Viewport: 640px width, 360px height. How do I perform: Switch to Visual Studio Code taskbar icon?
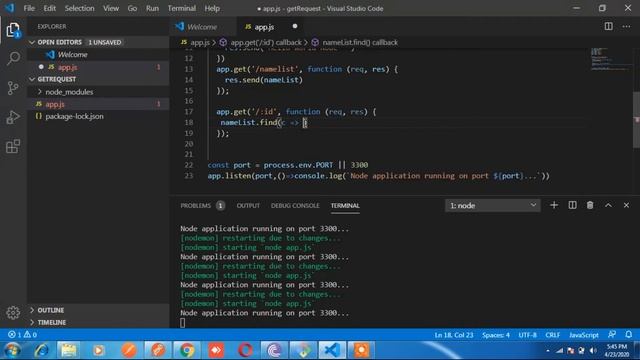[332, 350]
